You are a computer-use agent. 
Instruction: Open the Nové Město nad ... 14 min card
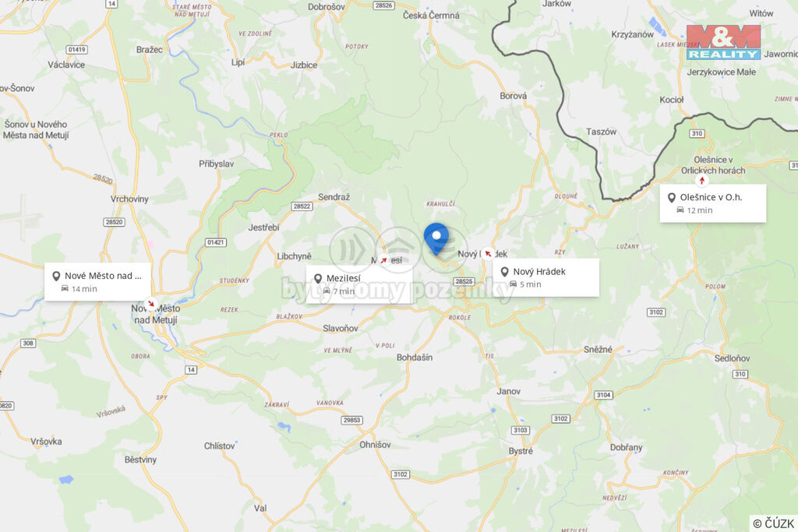click(x=97, y=282)
